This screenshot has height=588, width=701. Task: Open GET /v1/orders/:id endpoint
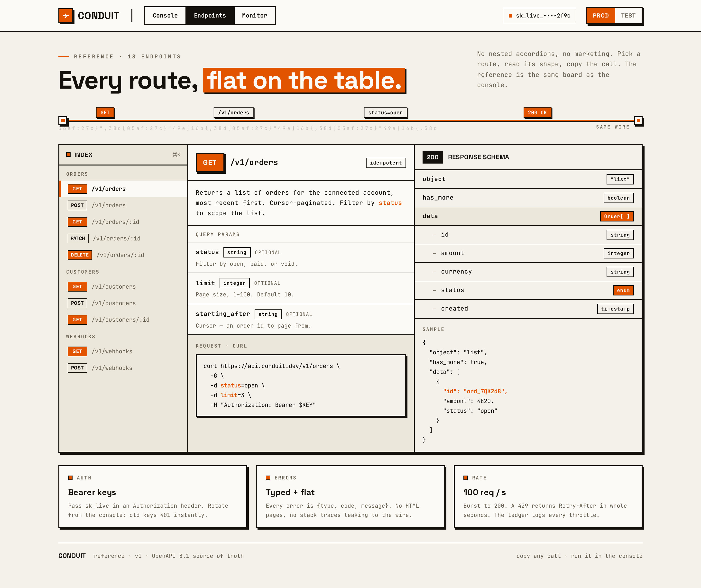coord(123,222)
